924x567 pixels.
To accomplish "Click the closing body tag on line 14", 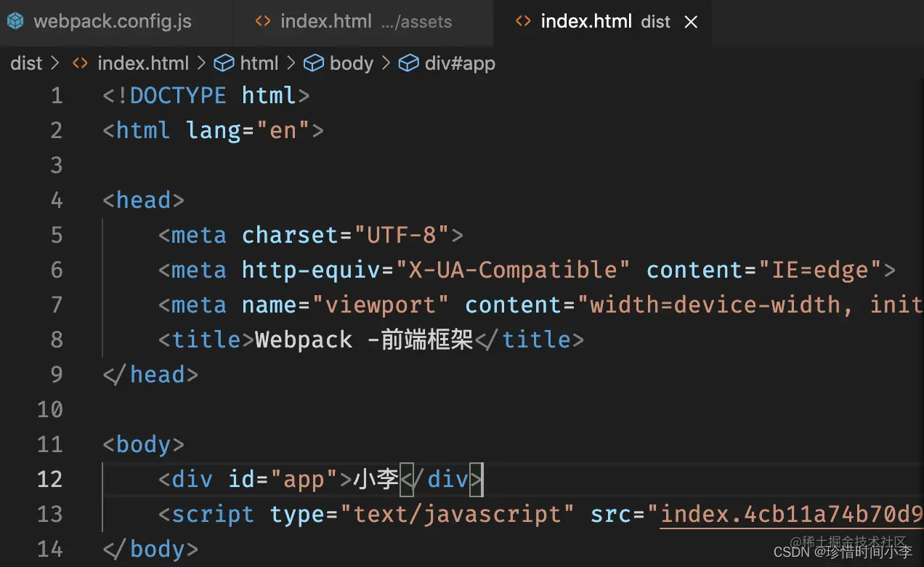I will coord(150,550).
